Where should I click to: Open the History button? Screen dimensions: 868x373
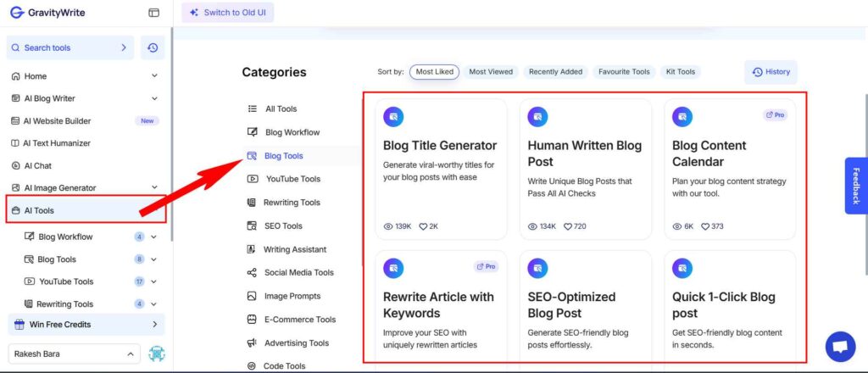(x=771, y=72)
